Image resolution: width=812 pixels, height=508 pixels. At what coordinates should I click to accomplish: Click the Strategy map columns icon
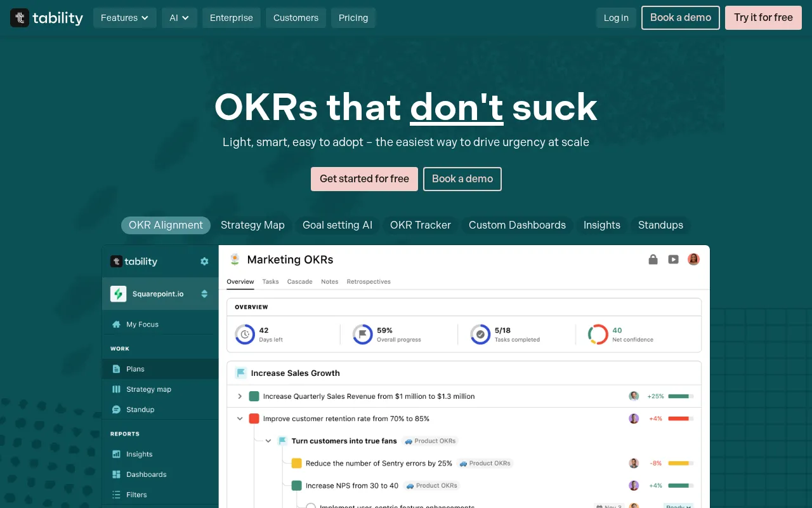[x=116, y=389]
